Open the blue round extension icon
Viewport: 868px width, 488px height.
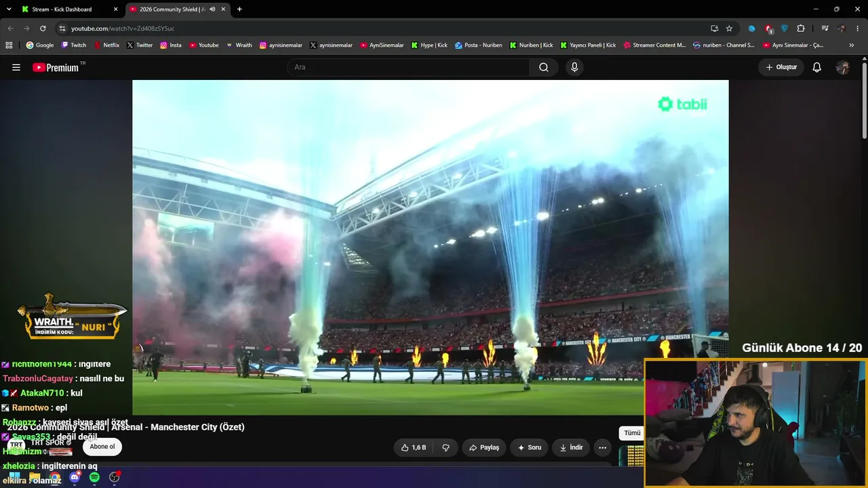point(751,28)
